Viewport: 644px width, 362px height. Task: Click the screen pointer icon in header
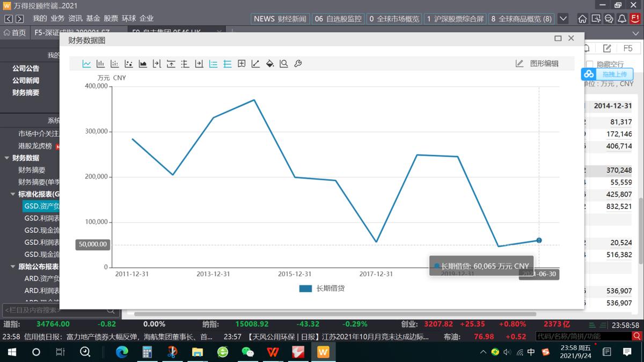pyautogui.click(x=596, y=19)
